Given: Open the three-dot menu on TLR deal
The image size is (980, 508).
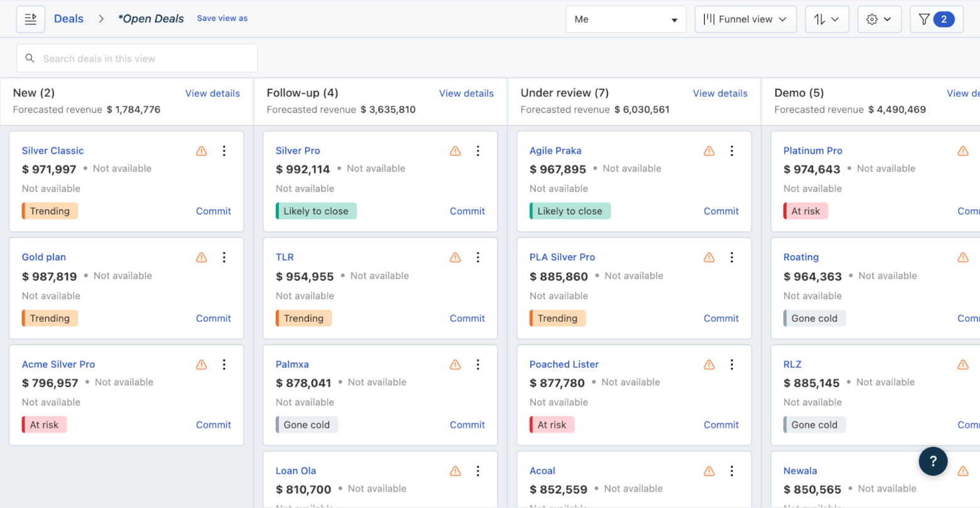Looking at the screenshot, I should point(478,257).
